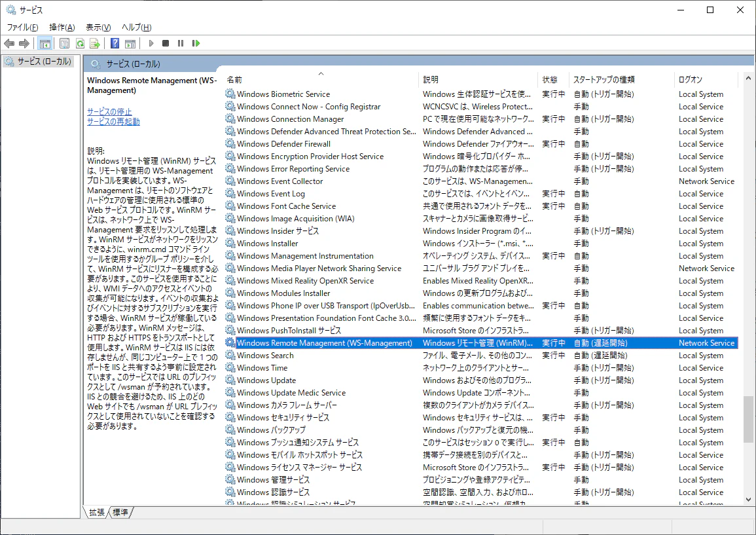The image size is (756, 535).
Task: Select the Windows Update Medic Service row
Action: [481, 393]
